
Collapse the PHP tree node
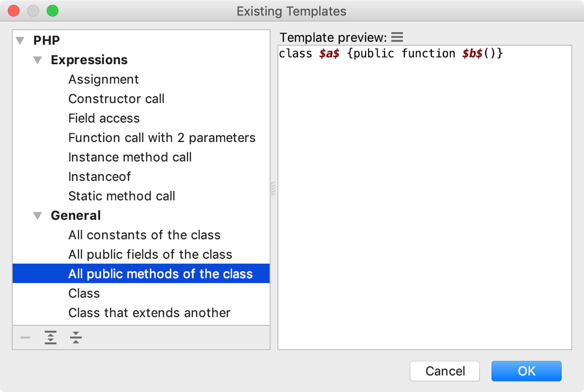pyautogui.click(x=20, y=40)
